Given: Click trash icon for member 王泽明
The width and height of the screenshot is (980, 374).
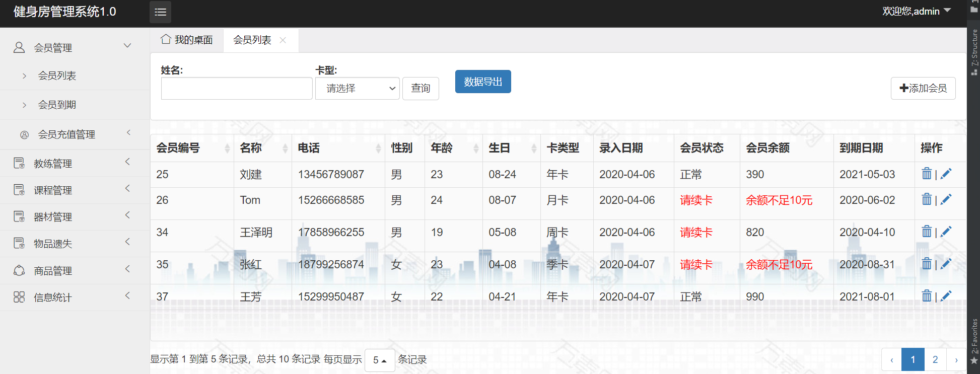Looking at the screenshot, I should (x=926, y=232).
